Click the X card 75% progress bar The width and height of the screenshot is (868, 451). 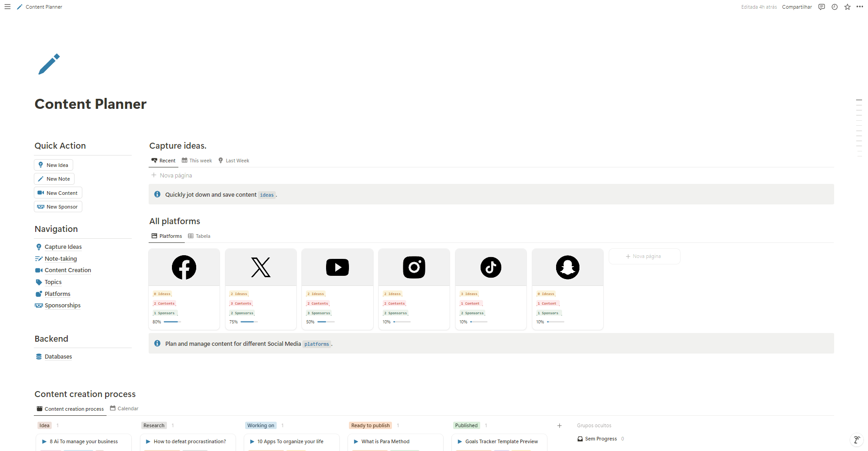click(x=249, y=322)
